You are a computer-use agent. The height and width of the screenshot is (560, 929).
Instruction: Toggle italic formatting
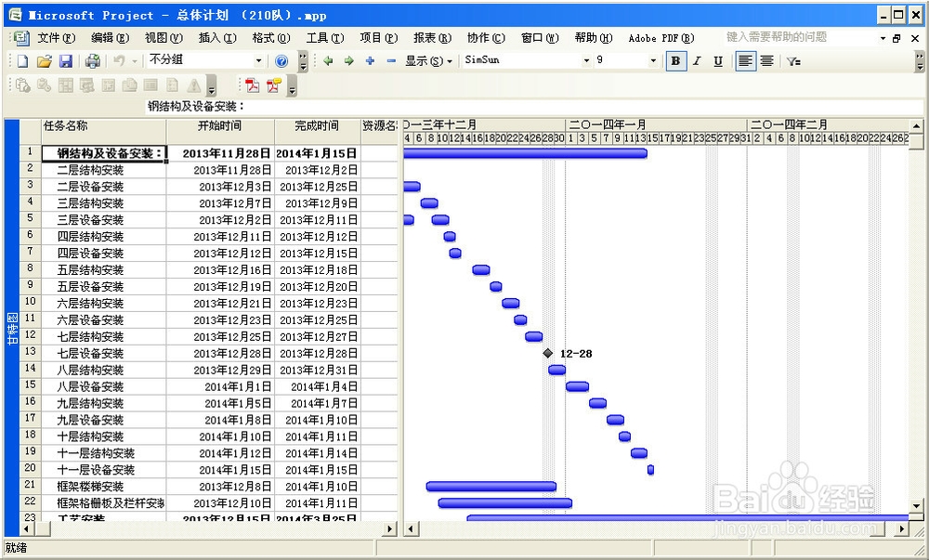[x=696, y=61]
